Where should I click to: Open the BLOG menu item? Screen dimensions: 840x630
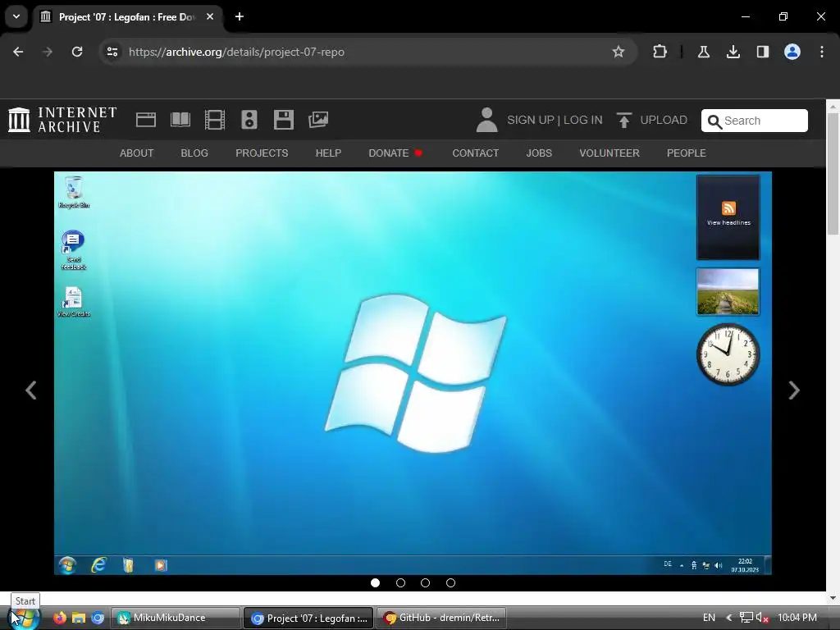[194, 153]
